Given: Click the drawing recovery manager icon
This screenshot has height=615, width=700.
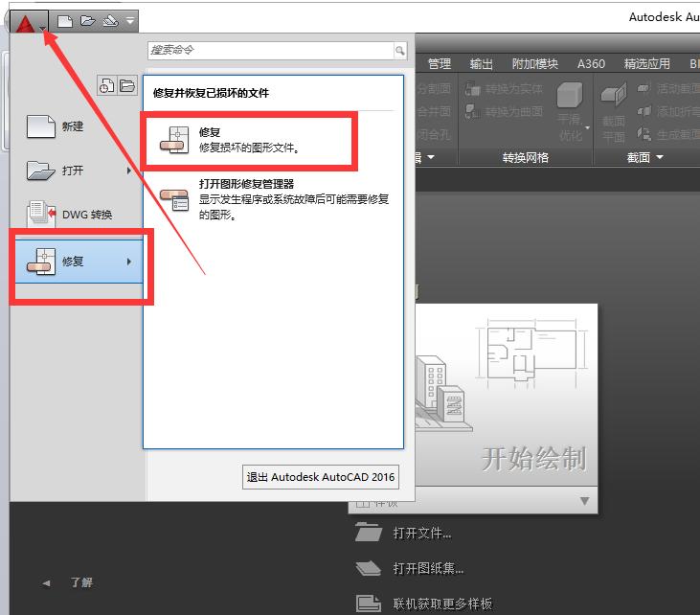Looking at the screenshot, I should 174,200.
